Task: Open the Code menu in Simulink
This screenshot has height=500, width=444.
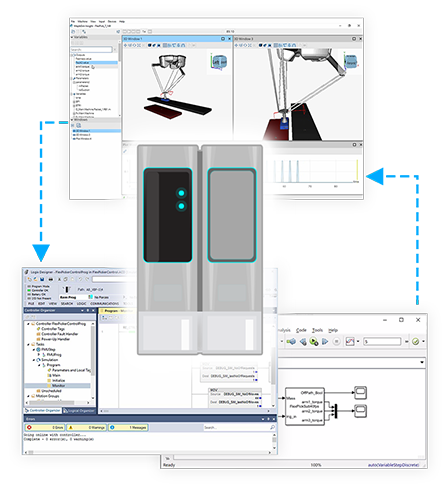Action: [x=301, y=330]
